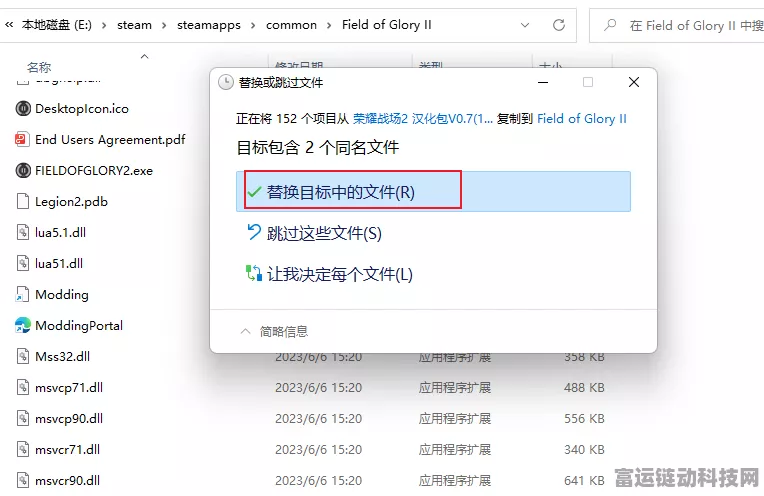764x496 pixels.
Task: Click lua51.dll file icon
Action: click(x=23, y=263)
